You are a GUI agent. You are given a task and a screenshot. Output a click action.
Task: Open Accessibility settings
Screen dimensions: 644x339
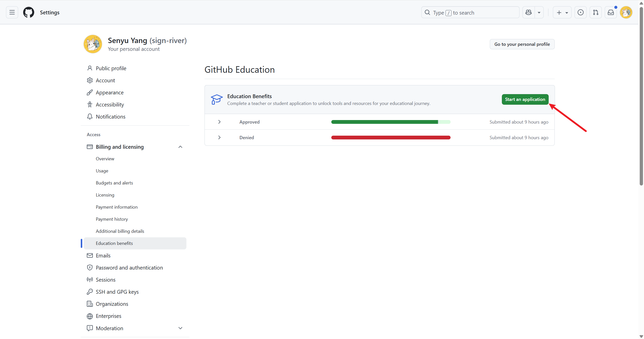pos(110,104)
